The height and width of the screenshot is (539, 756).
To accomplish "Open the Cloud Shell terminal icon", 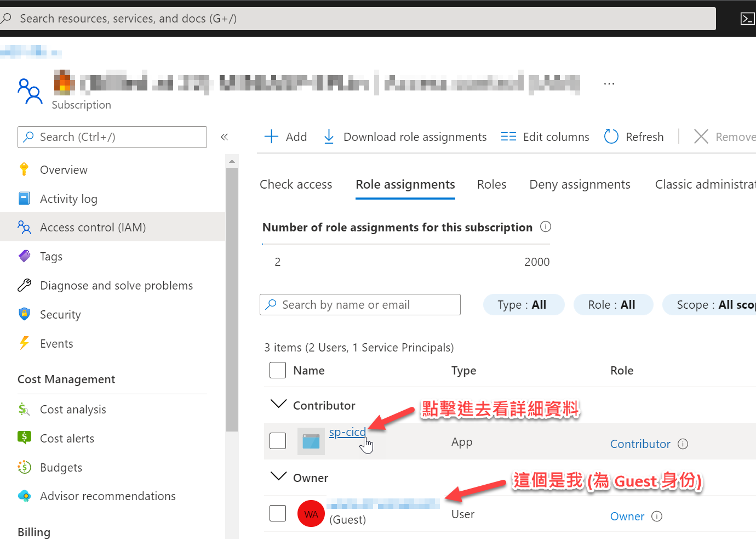I will coord(747,19).
